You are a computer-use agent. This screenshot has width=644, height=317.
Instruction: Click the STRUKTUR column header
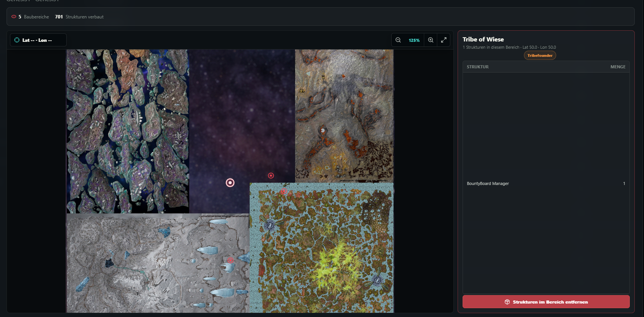[478, 67]
